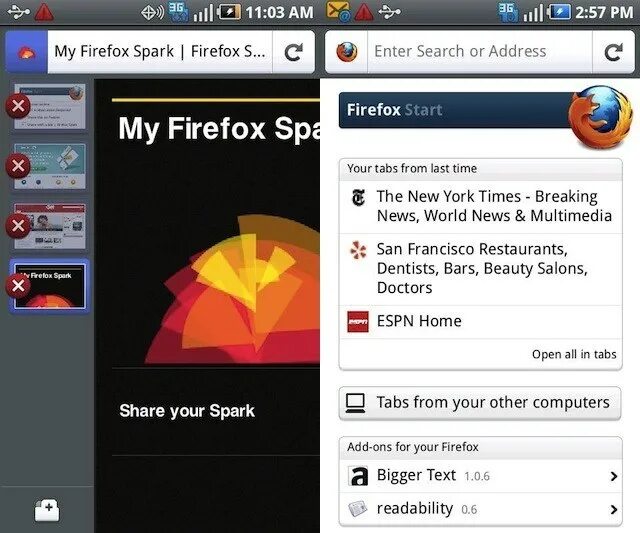The image size is (640, 533).
Task: Open the first tab thumbnail in sidebar
Action: pyautogui.click(x=50, y=107)
